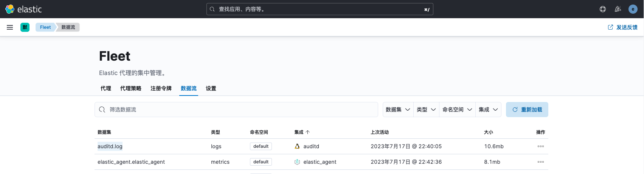644x174 pixels.
Task: Sort by 数据集 column header
Action: coord(104,132)
